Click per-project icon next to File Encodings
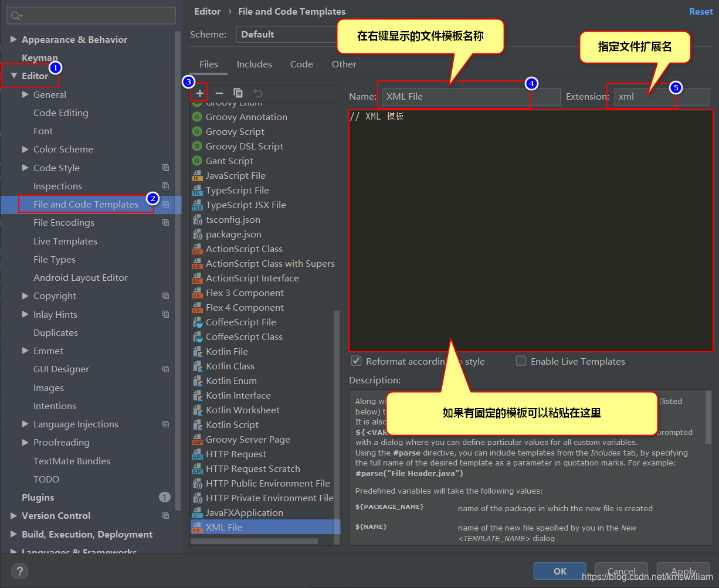The height and width of the screenshot is (588, 719). [165, 222]
